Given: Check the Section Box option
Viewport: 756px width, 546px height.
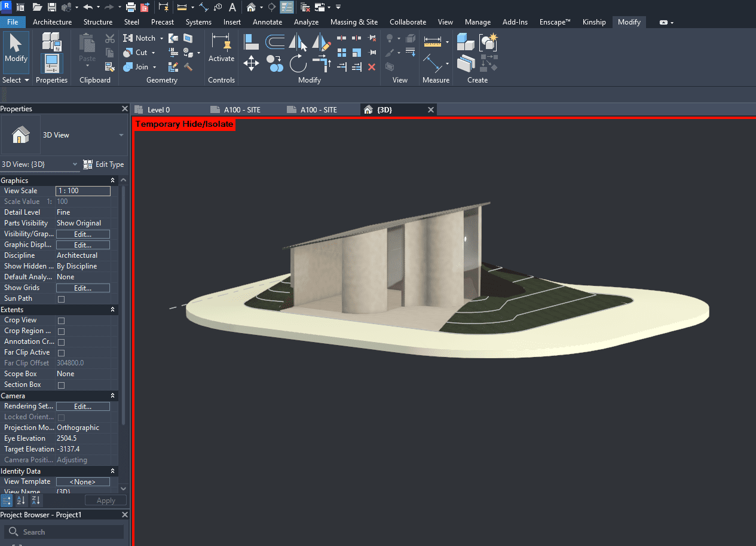Looking at the screenshot, I should coord(61,385).
